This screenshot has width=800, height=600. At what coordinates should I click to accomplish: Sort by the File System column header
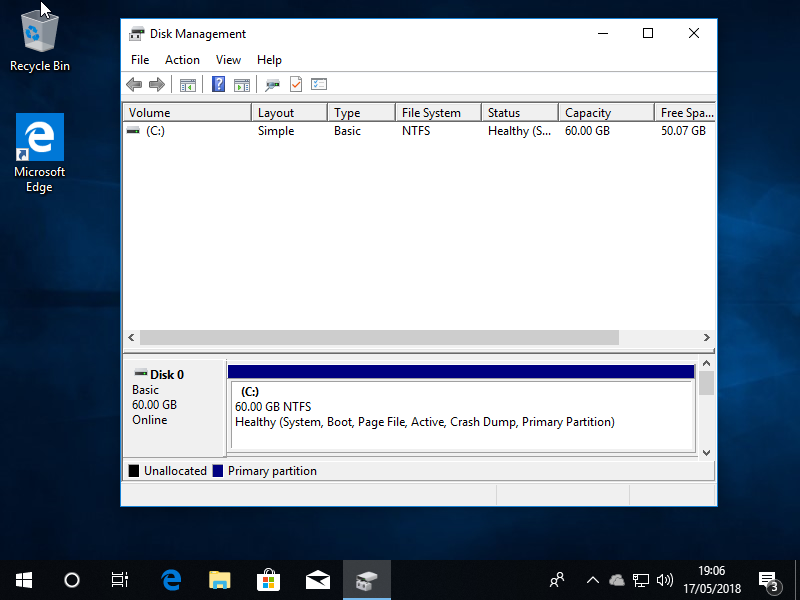point(438,112)
